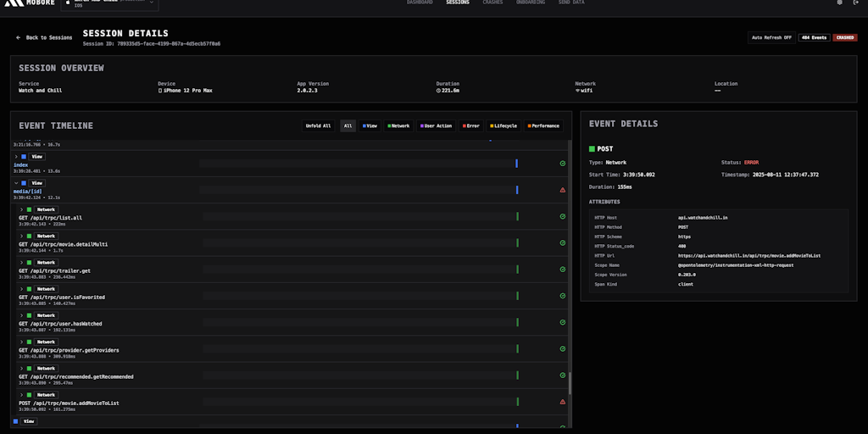Click the green square on user.hasWatched row
Screen dimensions: 868x434
[29, 315]
